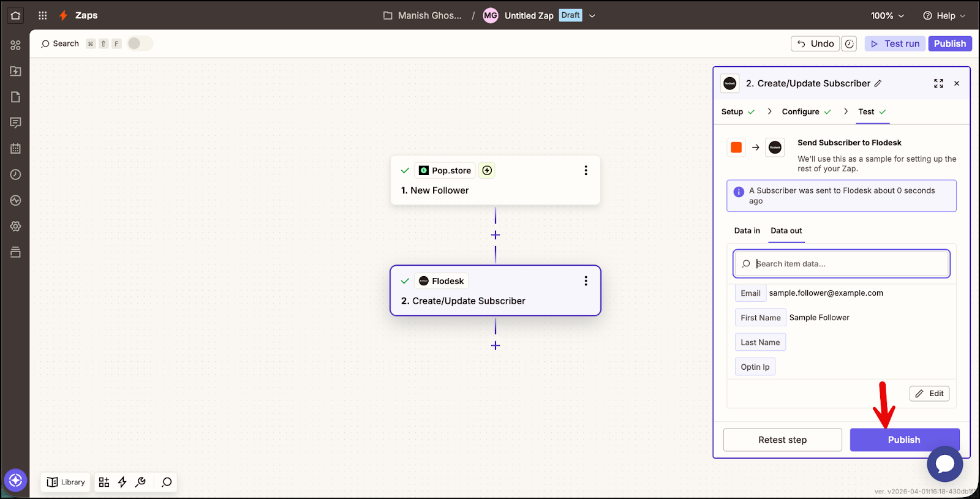Open the three-dot menu on Flodesk step
The image size is (980, 499).
point(586,281)
